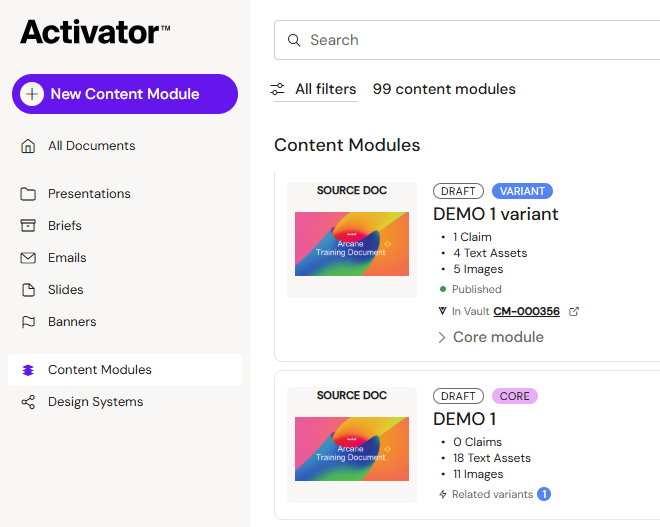This screenshot has width=660, height=527.
Task: Select the Presentations folder icon
Action: [28, 194]
